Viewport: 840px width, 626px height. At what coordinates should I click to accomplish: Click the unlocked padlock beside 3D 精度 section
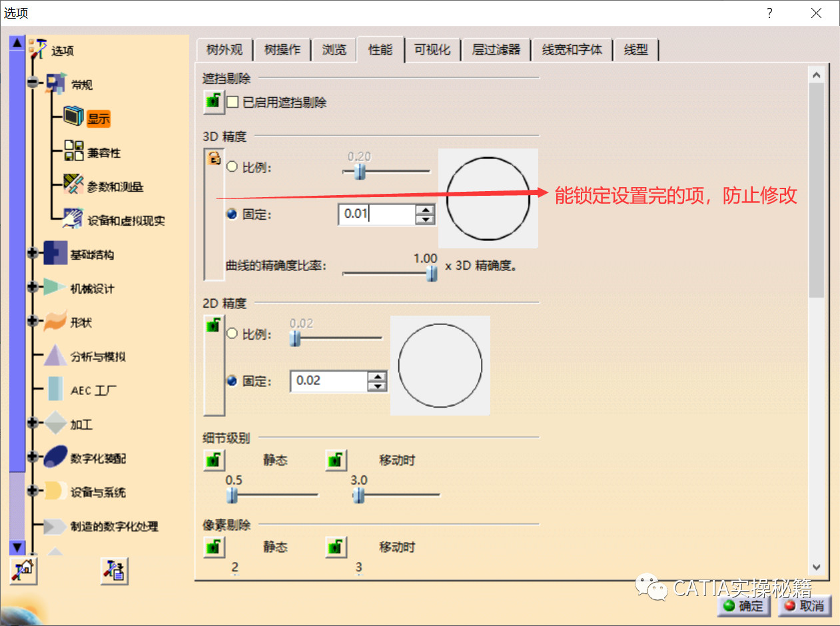(214, 158)
